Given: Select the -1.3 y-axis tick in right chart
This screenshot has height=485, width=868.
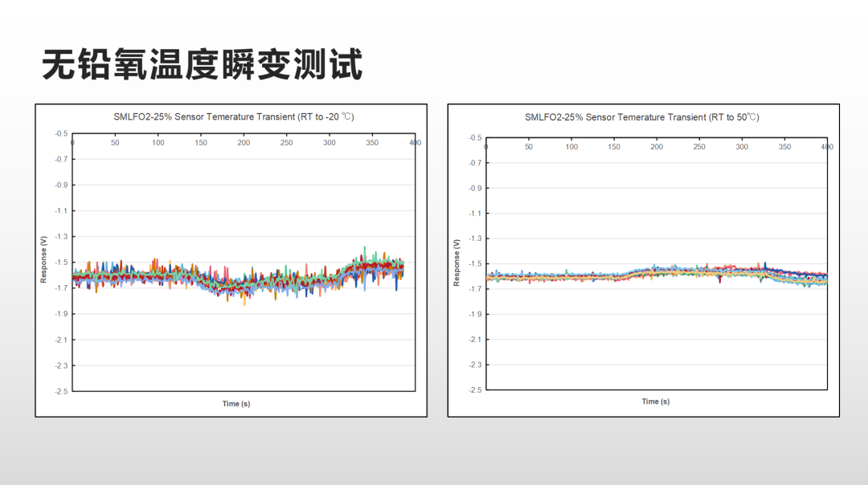Looking at the screenshot, I should coord(475,238).
